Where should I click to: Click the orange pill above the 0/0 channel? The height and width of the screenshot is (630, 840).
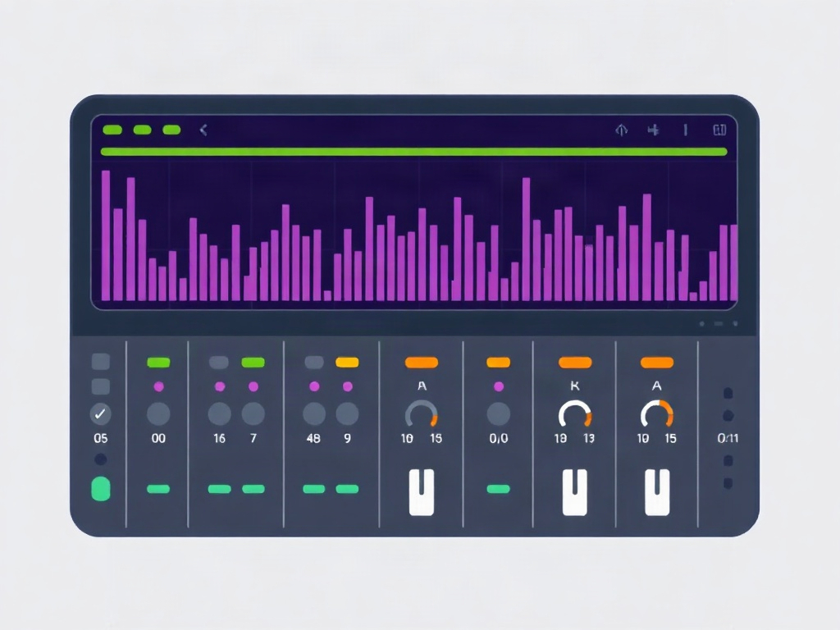[x=498, y=363]
